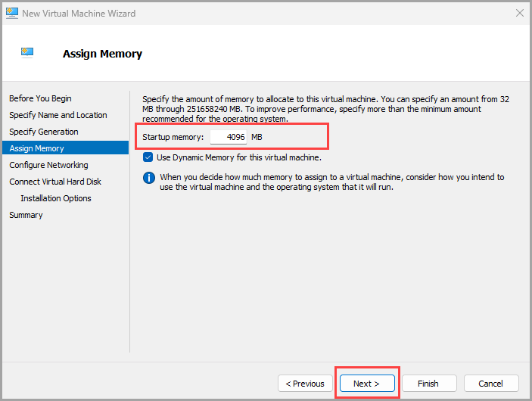This screenshot has width=532, height=401.
Task: Go to the Before You Begin step
Action: [x=40, y=98]
